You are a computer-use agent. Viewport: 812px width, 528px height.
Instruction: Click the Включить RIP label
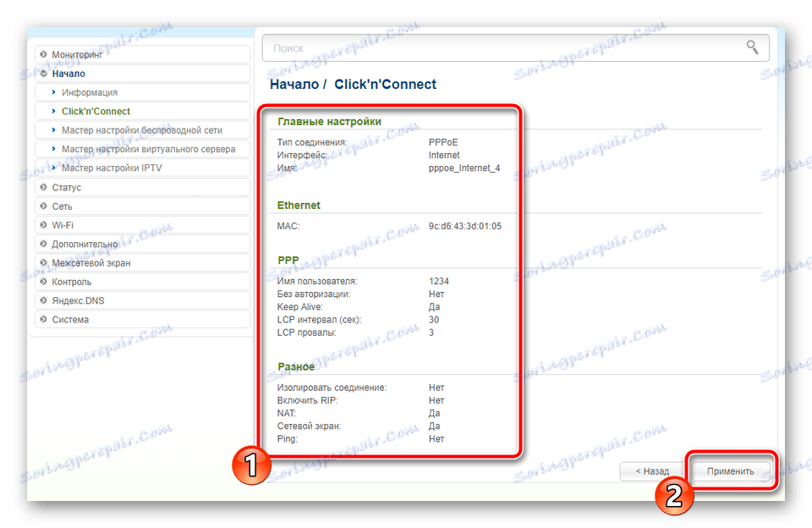[308, 400]
